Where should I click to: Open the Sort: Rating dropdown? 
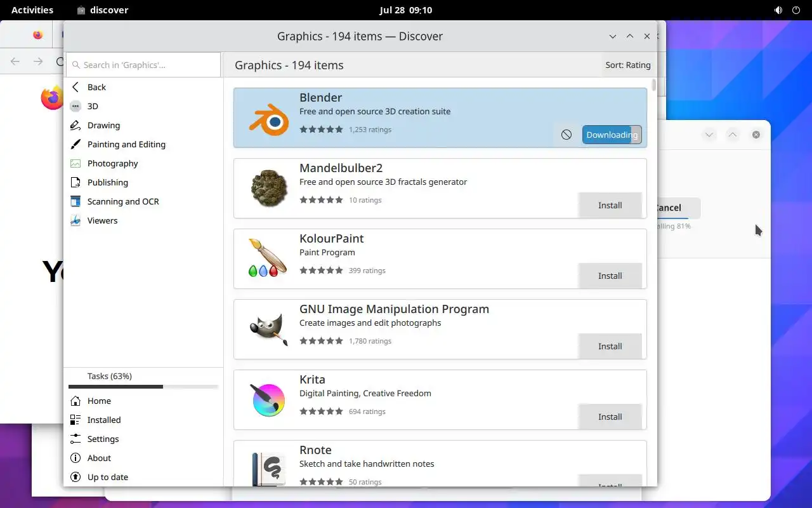click(628, 65)
